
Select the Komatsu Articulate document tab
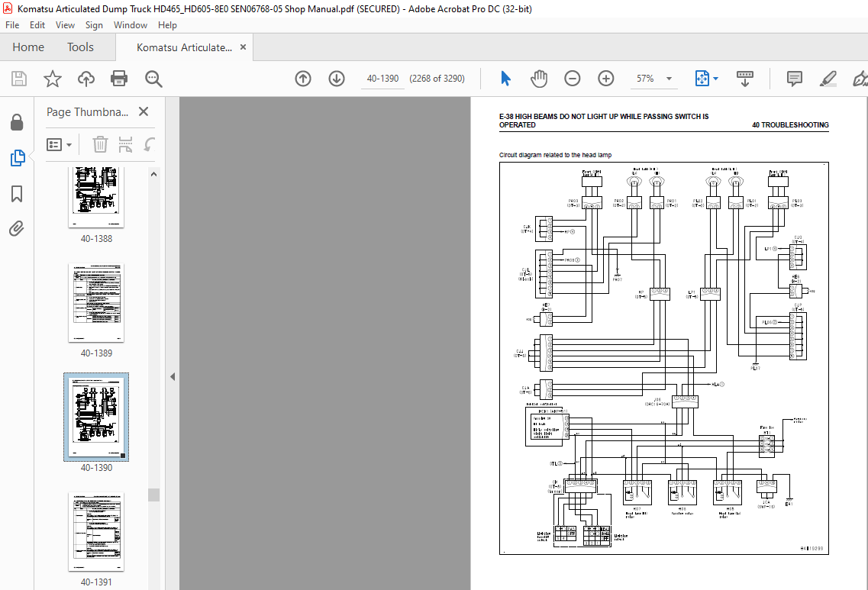click(184, 47)
